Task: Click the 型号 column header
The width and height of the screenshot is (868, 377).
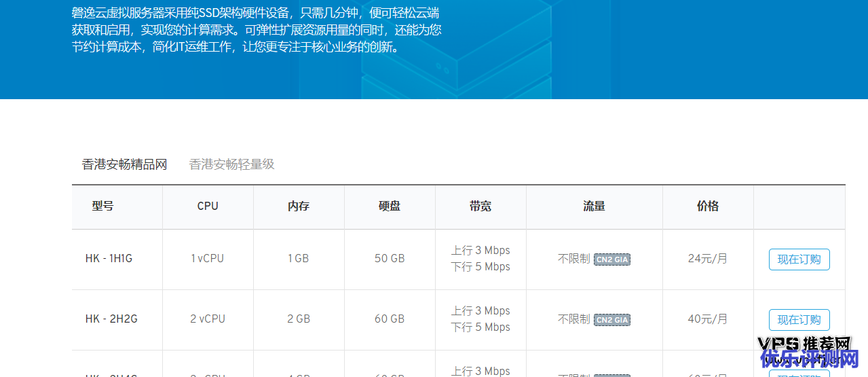Action: [102, 207]
